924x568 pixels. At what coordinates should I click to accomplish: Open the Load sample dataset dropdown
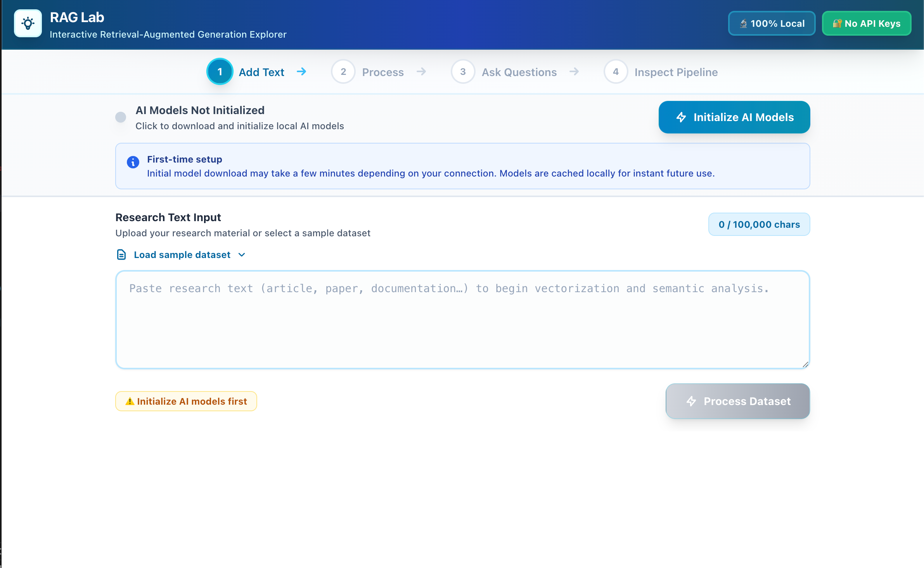tap(182, 255)
